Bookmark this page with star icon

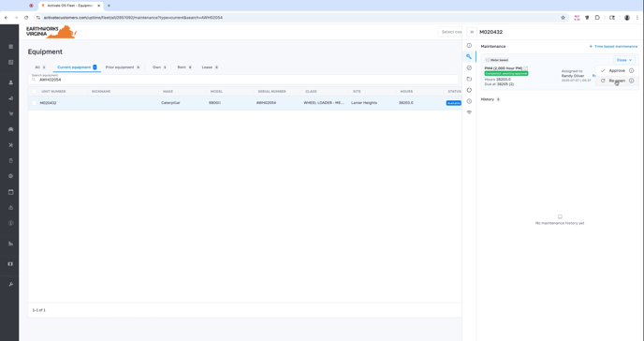[563, 18]
